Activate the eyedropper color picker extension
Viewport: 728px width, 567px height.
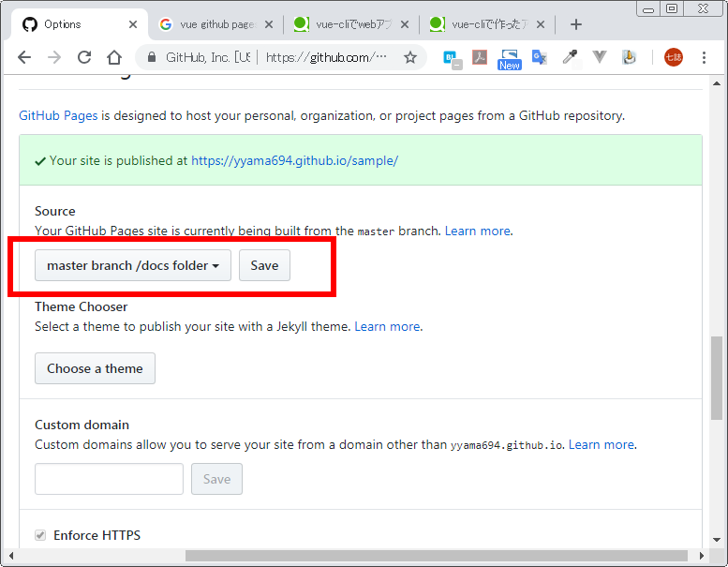[571, 57]
